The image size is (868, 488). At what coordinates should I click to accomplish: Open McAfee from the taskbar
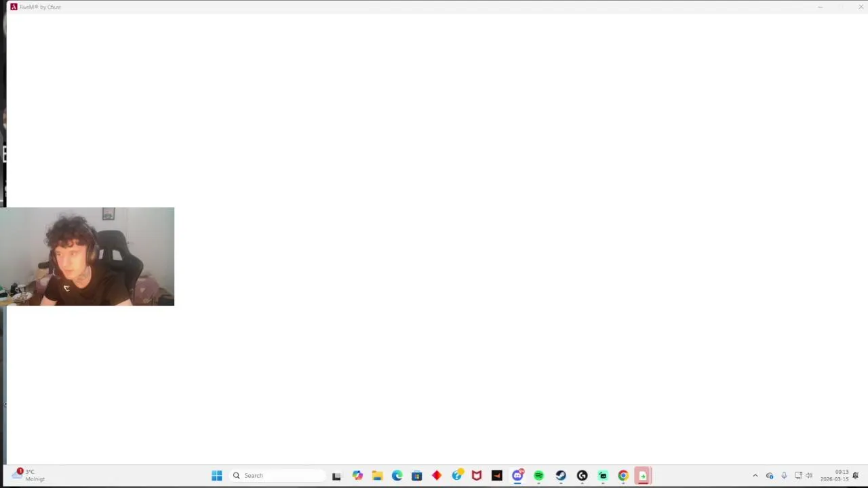477,476
